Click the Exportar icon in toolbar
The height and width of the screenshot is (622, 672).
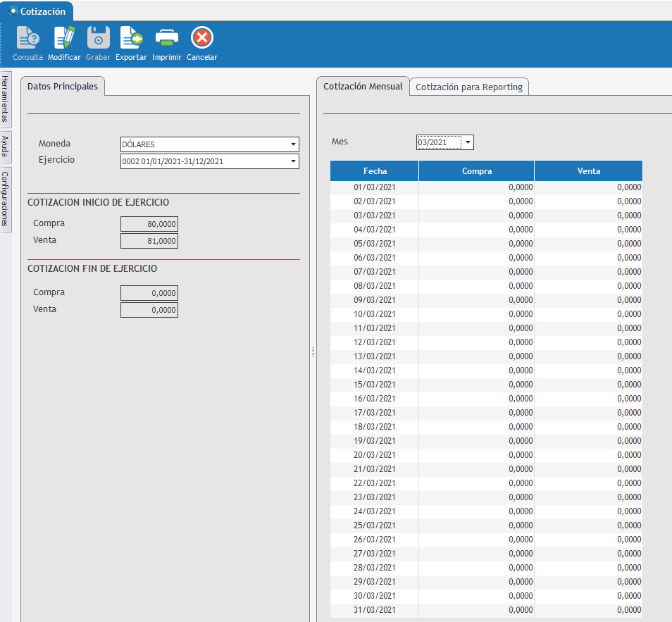[131, 39]
